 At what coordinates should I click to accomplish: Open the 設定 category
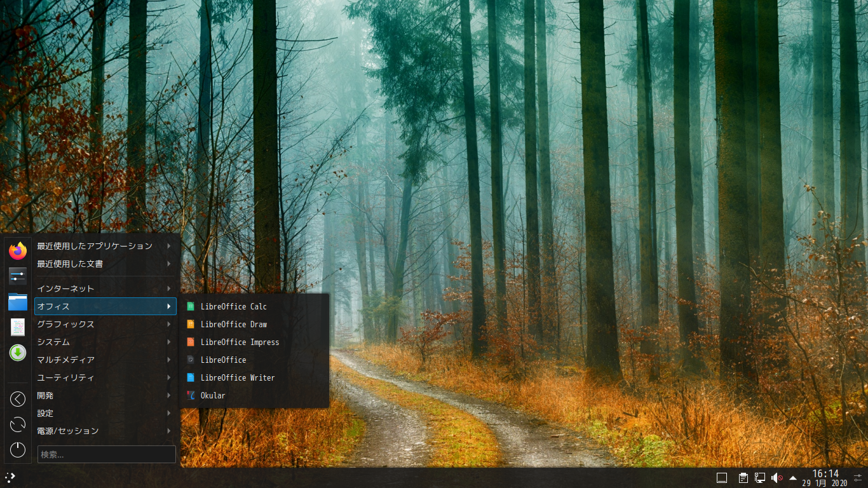click(x=105, y=413)
